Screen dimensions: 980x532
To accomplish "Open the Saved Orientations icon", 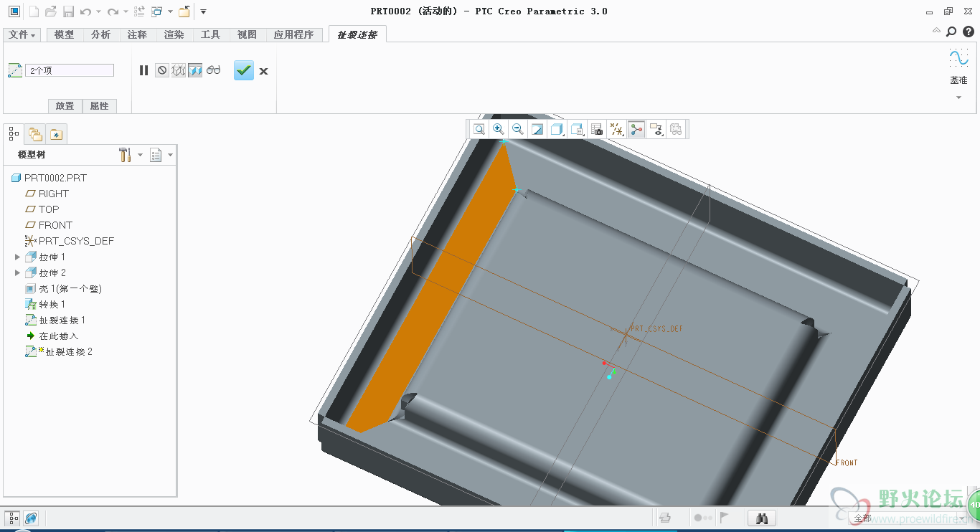I will coord(578,129).
